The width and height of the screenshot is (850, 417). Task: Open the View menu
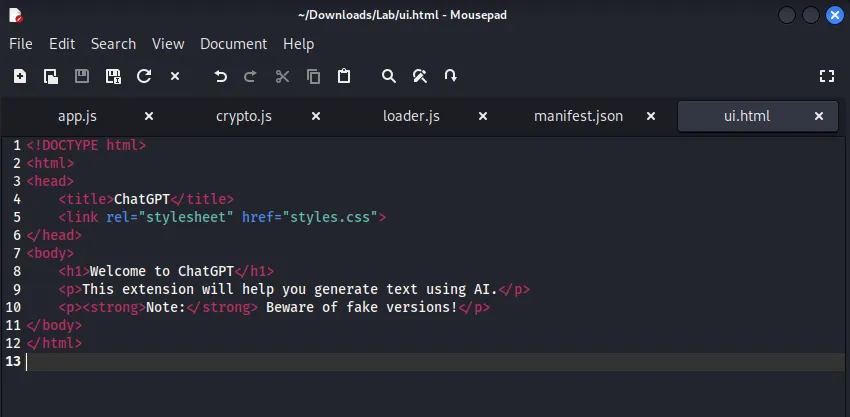[168, 44]
